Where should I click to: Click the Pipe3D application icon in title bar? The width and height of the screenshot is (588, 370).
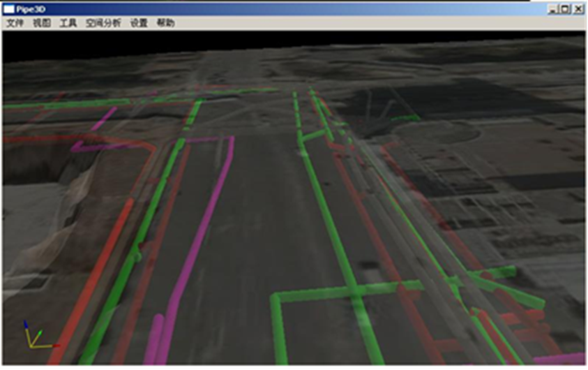[9, 9]
